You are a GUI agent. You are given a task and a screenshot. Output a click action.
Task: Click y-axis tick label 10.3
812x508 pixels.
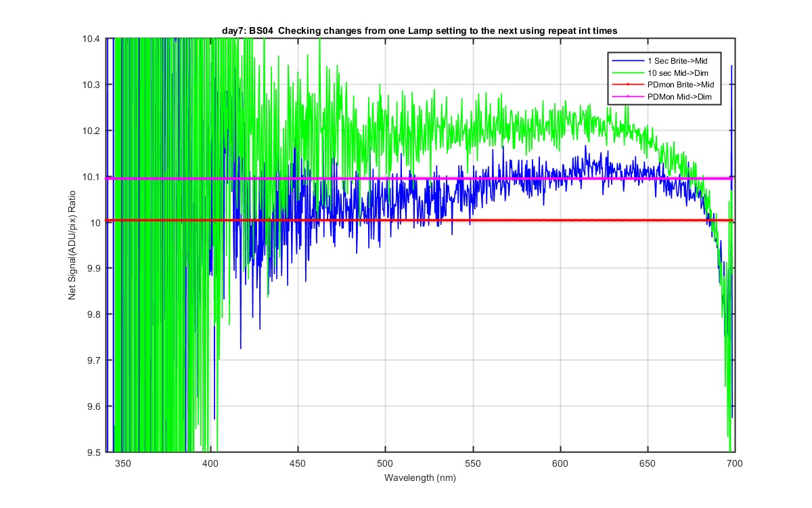[x=92, y=85]
